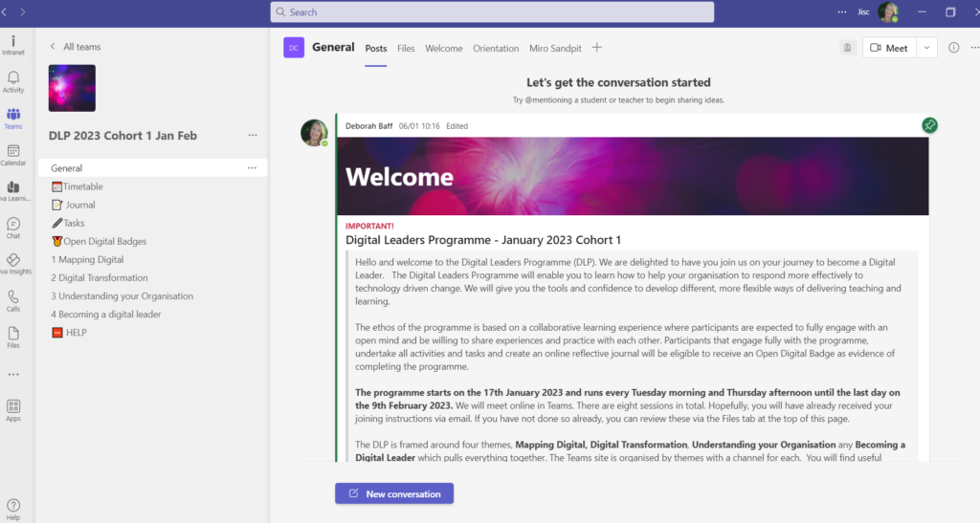Open the Apps icon in sidebar

point(13,410)
